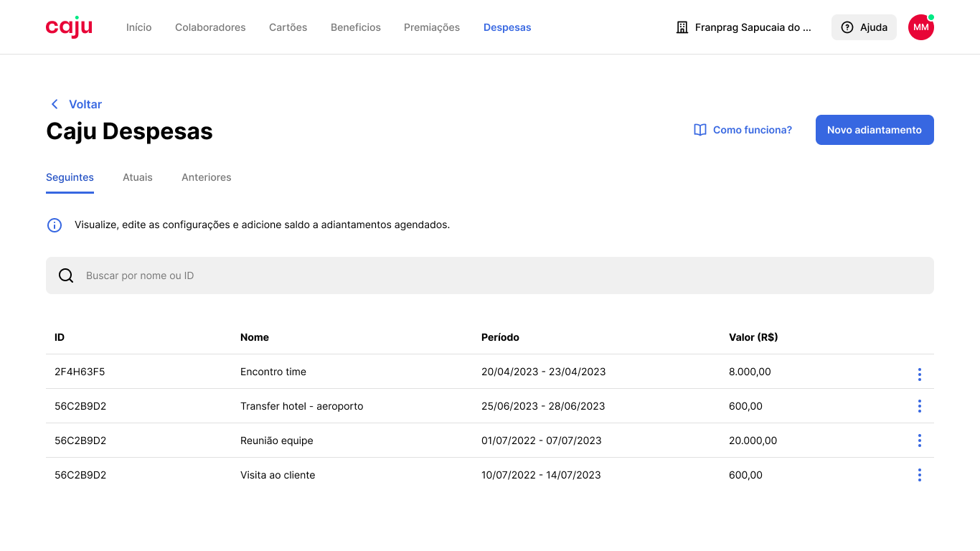Click the period 10/07/2022 - 14/07/2023
The width and height of the screenshot is (980, 551).
point(541,475)
